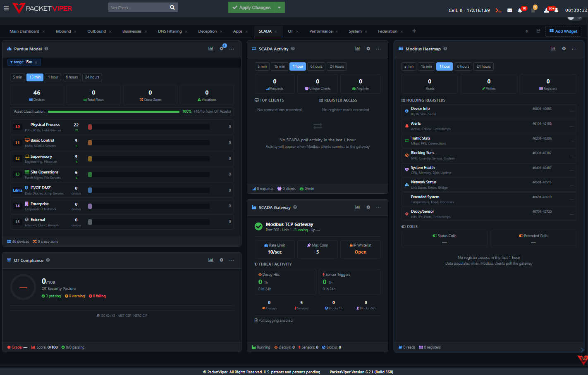Click the downloads icon with 20+ badge
Image resolution: width=588 pixels, height=375 pixels.
click(x=546, y=10)
